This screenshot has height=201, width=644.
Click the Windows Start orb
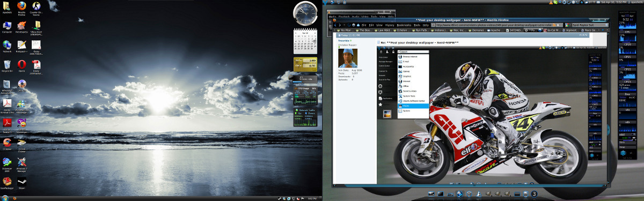(x=5, y=198)
